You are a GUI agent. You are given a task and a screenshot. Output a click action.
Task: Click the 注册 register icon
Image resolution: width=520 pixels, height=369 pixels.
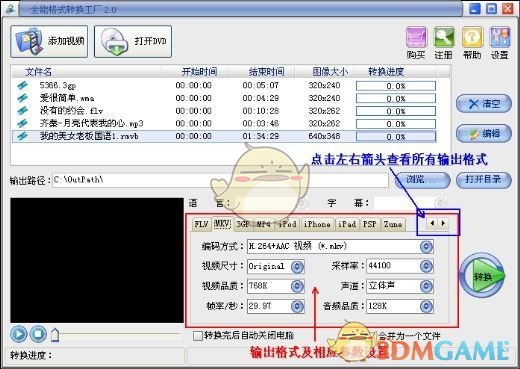(444, 43)
